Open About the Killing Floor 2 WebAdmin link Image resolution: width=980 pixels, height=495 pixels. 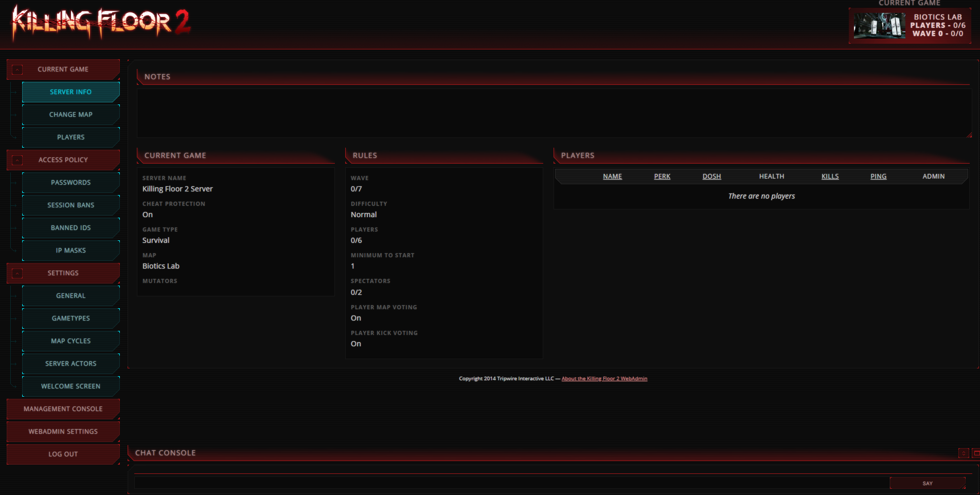604,379
